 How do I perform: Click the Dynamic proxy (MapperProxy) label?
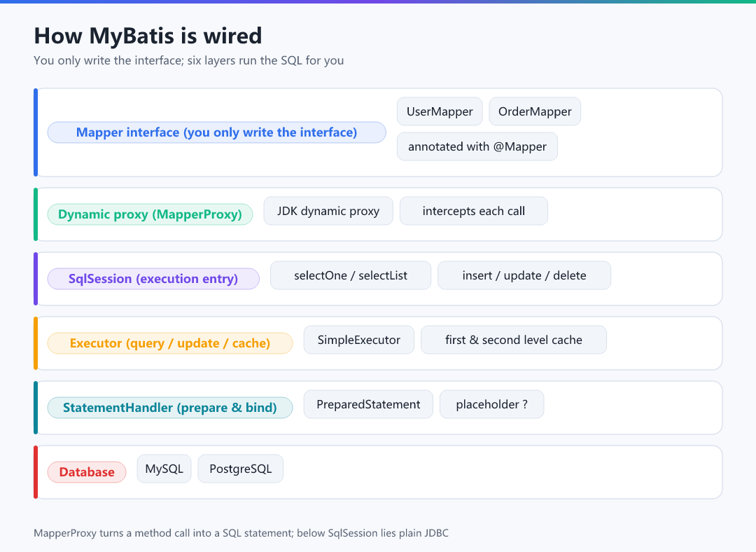(150, 214)
